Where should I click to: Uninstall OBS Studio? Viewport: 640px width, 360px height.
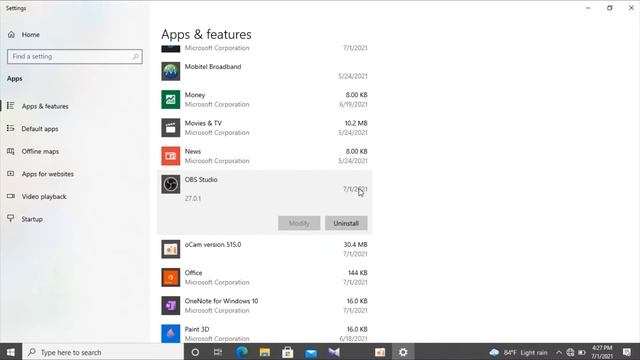346,223
